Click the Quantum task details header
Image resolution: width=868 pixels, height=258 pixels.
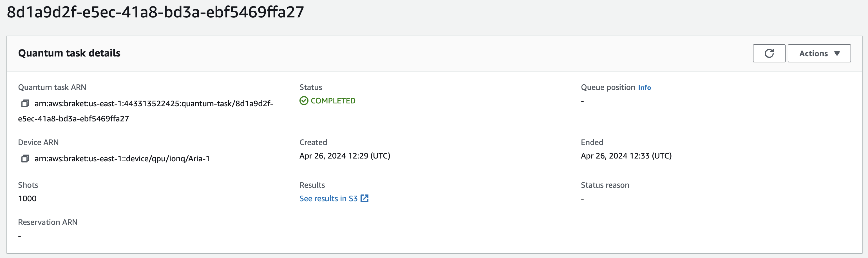[69, 53]
